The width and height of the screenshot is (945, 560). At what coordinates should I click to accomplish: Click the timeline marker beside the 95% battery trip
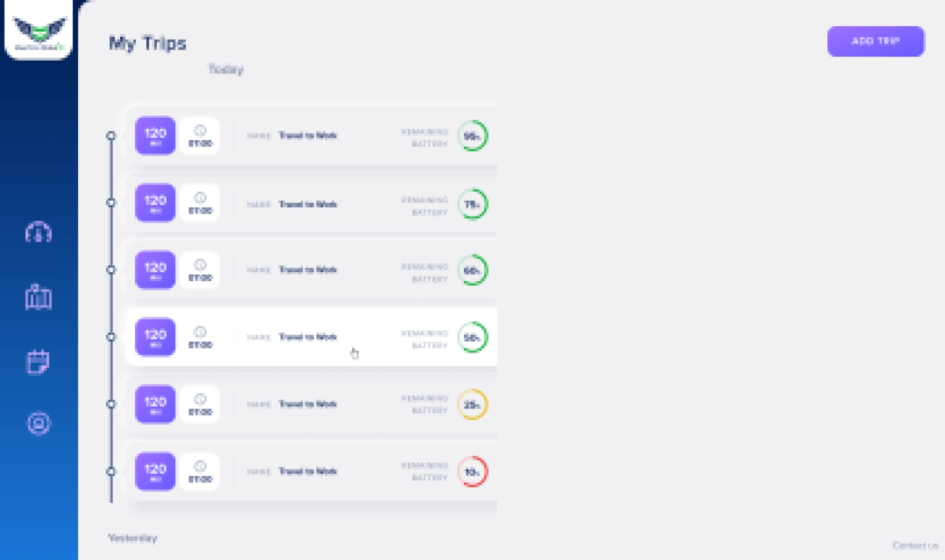111,136
